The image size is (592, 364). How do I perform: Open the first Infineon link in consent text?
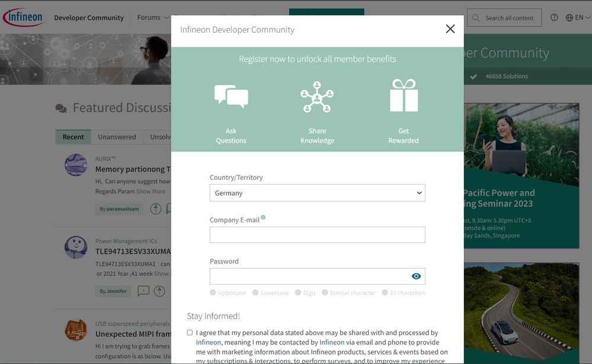click(208, 343)
